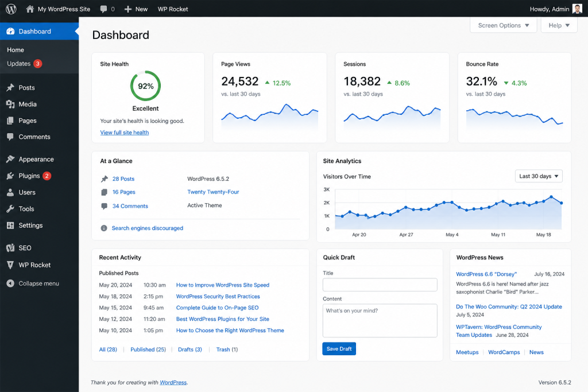This screenshot has height=392, width=588.
Task: Click Search engines discouraged link
Action: (x=148, y=228)
